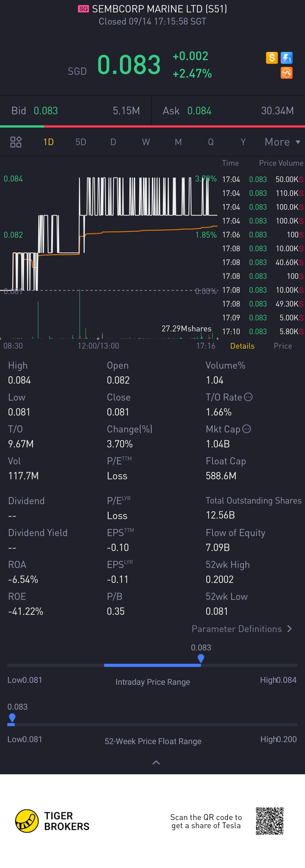Viewport: 305px width, 868px height.
Task: Tap the 17:06 trade row
Action: [x=263, y=235]
